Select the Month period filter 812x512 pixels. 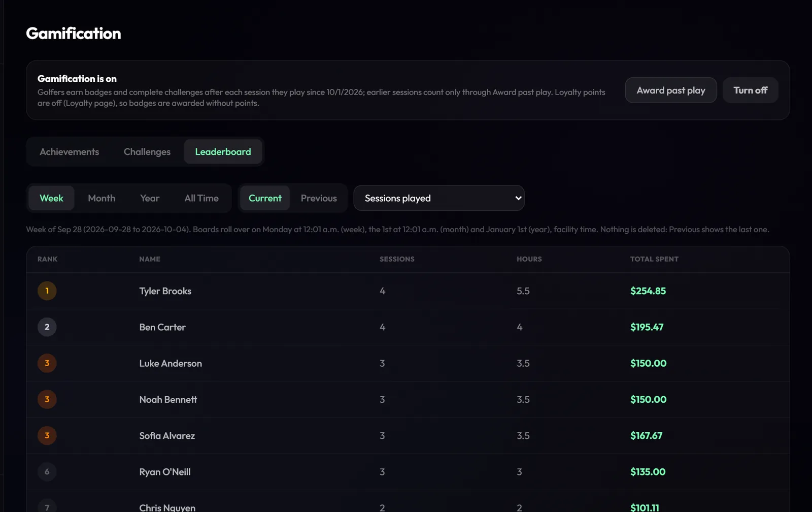pyautogui.click(x=101, y=198)
